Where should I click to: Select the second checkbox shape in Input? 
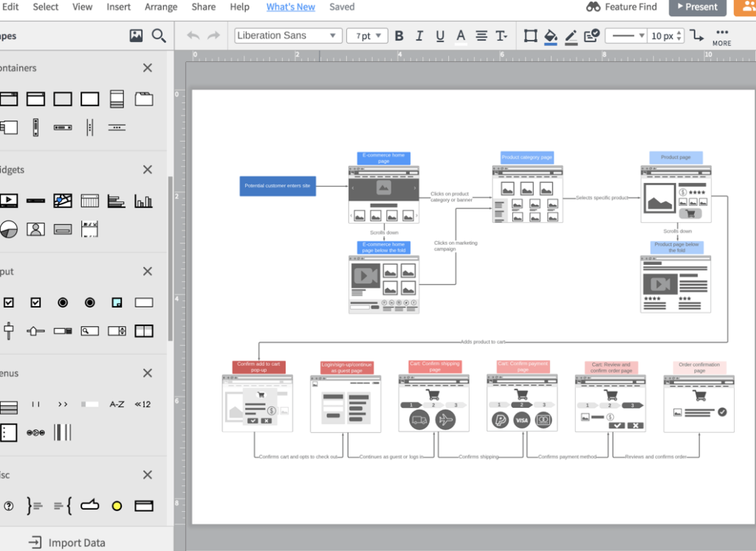(x=35, y=302)
